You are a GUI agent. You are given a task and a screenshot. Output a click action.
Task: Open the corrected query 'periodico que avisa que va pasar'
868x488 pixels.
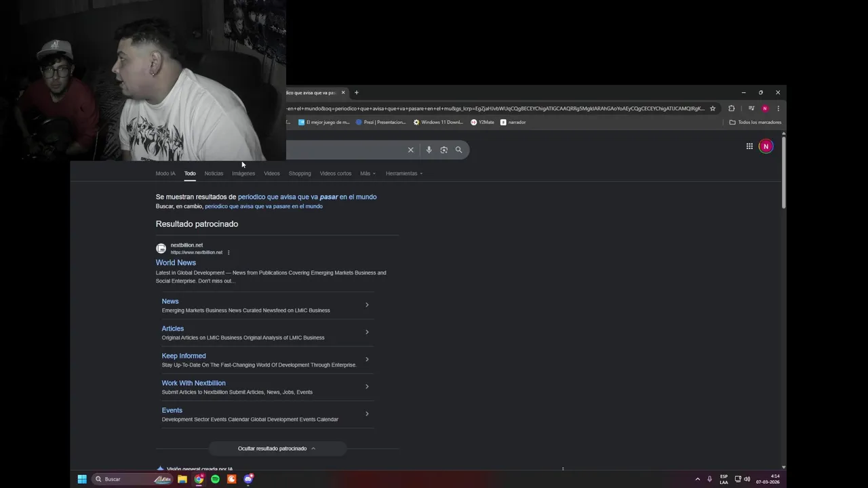tap(307, 197)
